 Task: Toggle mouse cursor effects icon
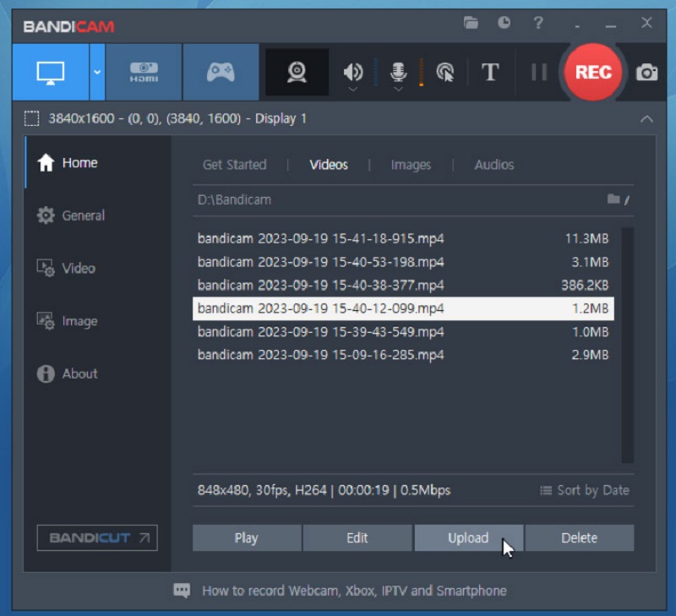pyautogui.click(x=445, y=72)
